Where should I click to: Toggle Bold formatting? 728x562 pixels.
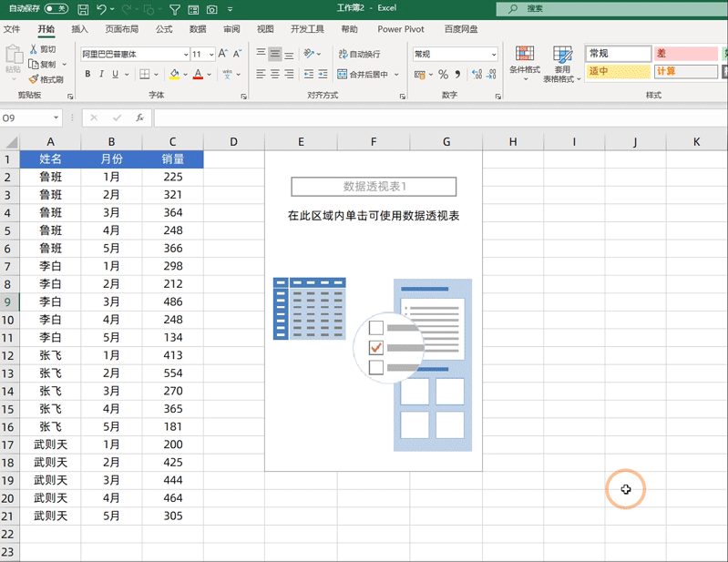click(88, 74)
